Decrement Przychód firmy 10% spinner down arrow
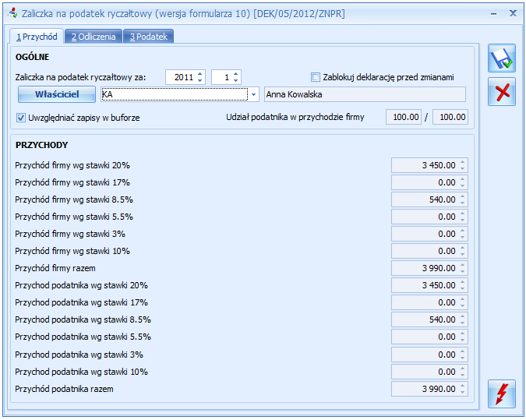The image size is (526, 420). 463,254
